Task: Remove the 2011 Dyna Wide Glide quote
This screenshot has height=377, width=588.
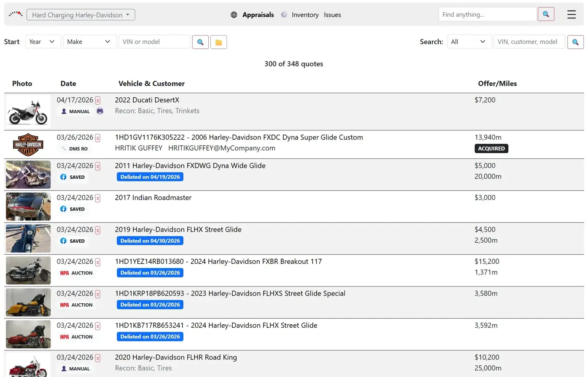Action: tap(98, 166)
